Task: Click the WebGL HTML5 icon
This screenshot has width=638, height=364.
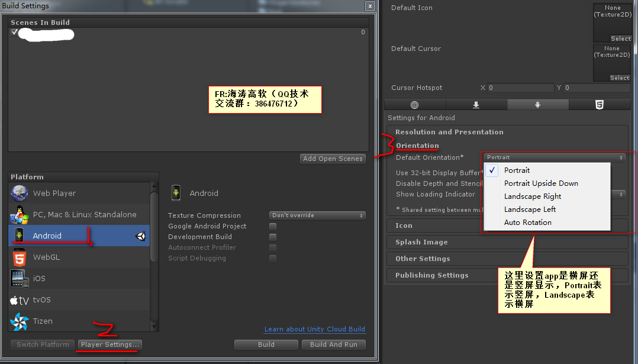Action: 19,257
